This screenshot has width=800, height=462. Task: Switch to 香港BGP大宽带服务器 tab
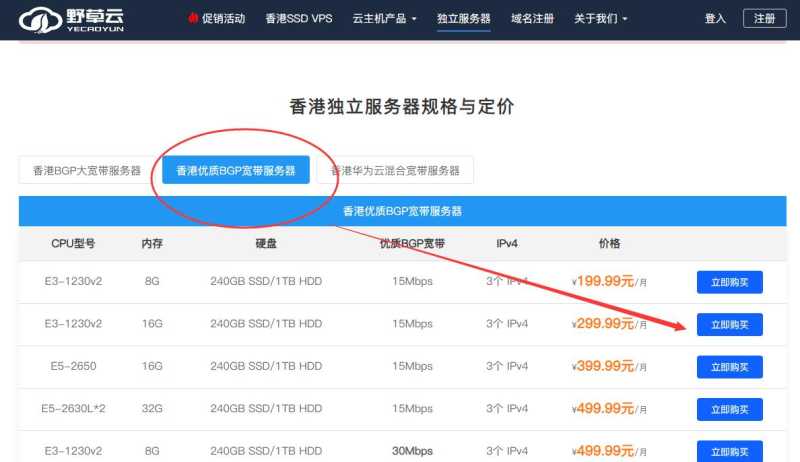87,171
